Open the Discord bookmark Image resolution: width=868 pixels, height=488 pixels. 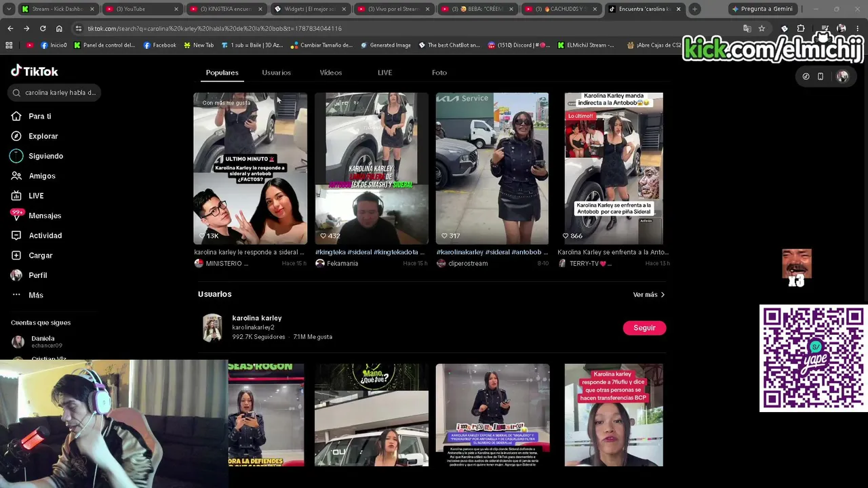[519, 45]
